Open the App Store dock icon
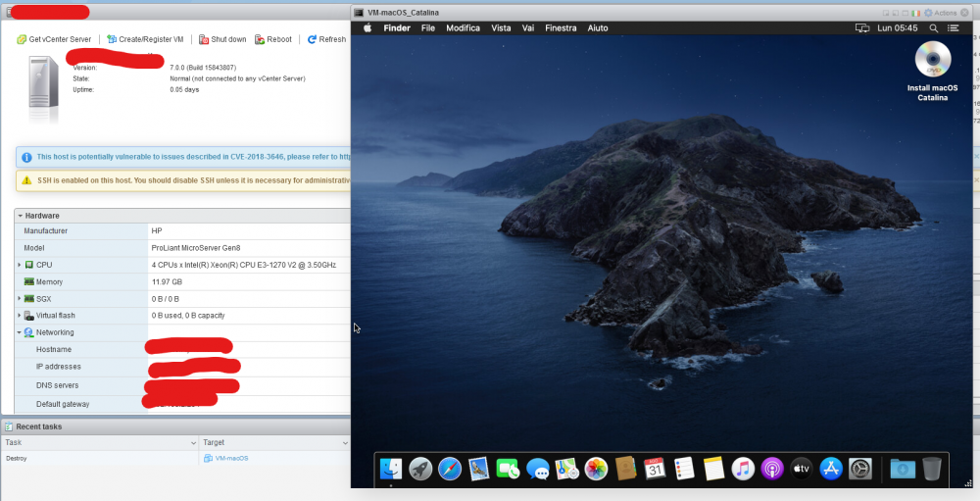The image size is (980, 501). coord(831,469)
